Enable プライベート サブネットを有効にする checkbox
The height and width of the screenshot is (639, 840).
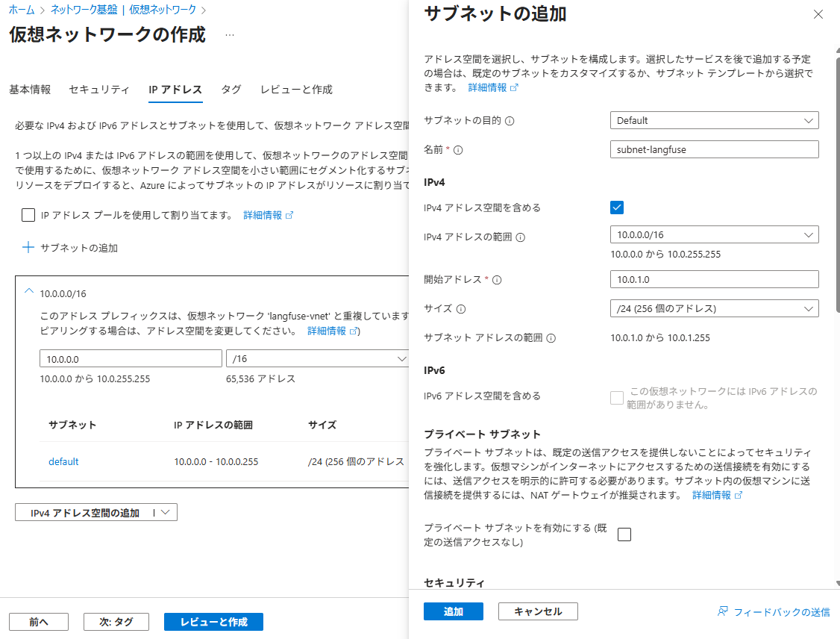(x=625, y=534)
